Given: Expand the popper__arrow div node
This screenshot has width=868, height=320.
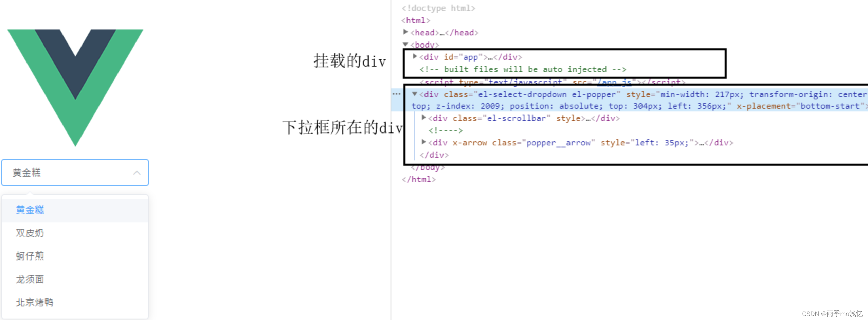Looking at the screenshot, I should click(x=423, y=142).
